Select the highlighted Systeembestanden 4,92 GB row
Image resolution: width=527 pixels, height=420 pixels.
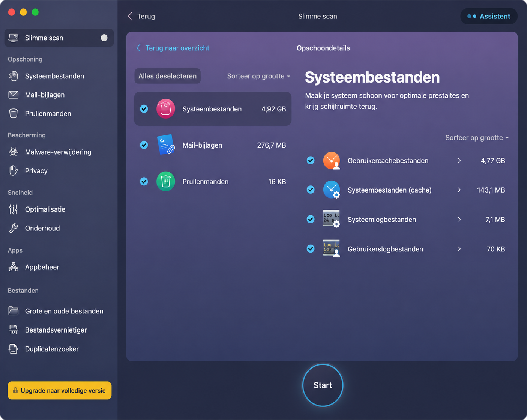[x=213, y=109]
